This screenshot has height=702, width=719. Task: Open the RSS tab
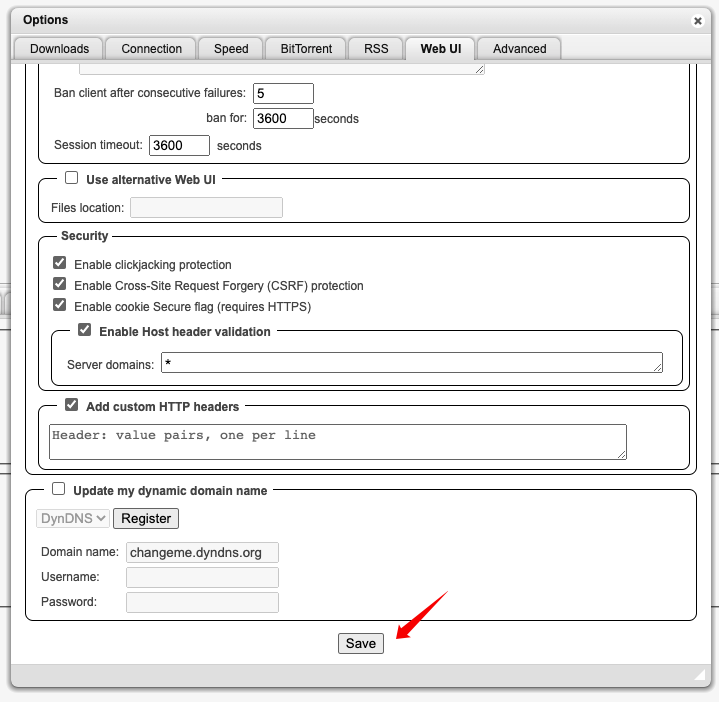point(376,49)
